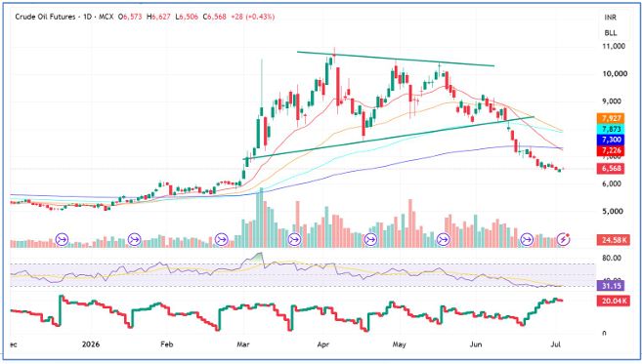Click the 31.15 RSI value label
The height and width of the screenshot is (364, 642).
pyautogui.click(x=611, y=285)
